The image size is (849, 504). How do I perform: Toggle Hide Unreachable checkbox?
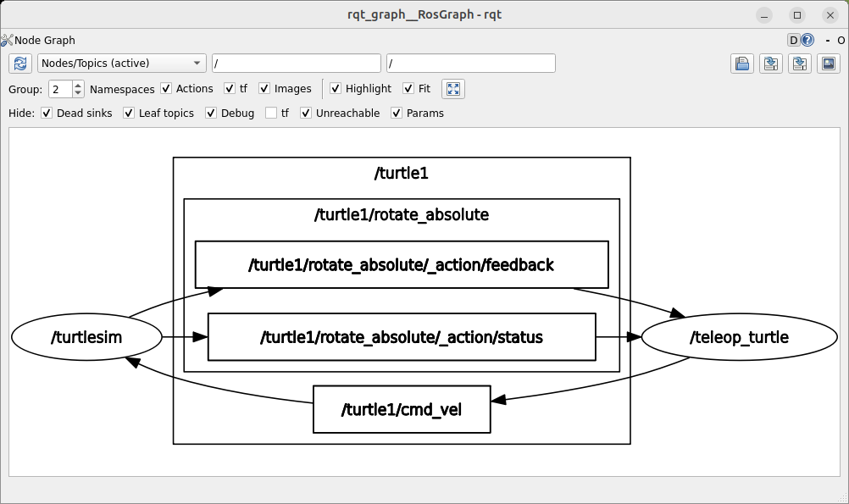(x=306, y=113)
